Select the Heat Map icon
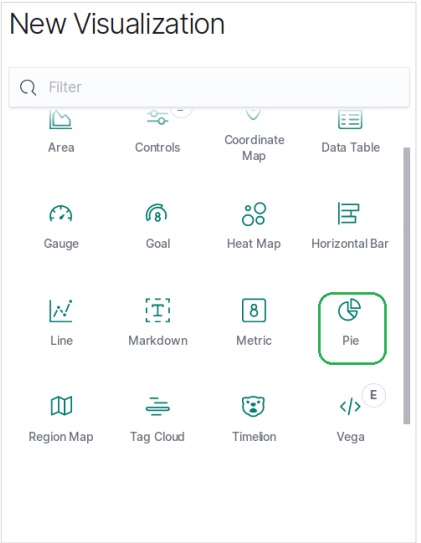Image resolution: width=421 pixels, height=543 pixels. pyautogui.click(x=254, y=214)
